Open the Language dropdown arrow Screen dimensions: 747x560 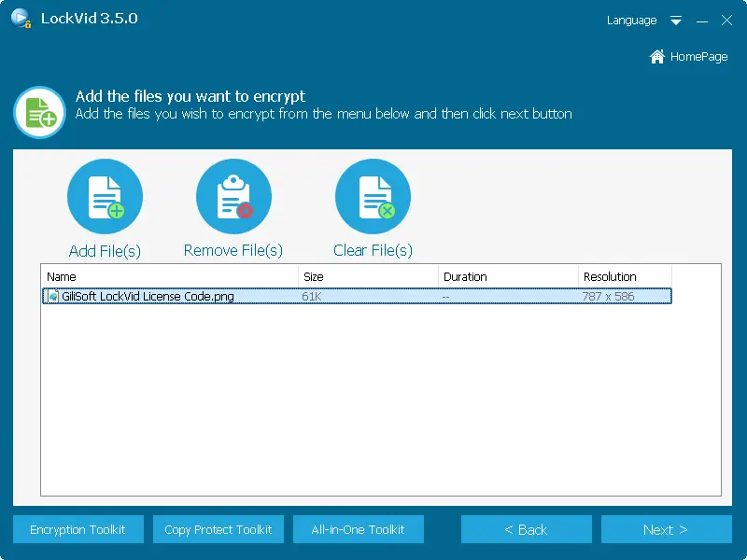point(676,21)
